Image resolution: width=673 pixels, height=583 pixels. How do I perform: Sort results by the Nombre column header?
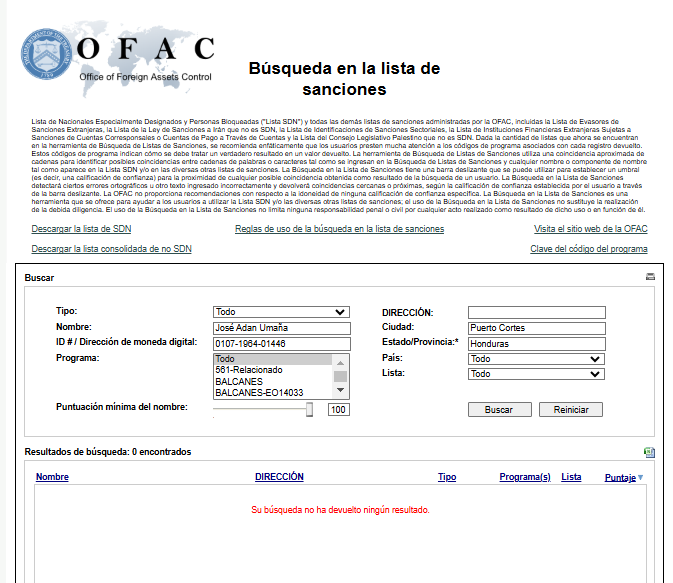pyautogui.click(x=52, y=477)
